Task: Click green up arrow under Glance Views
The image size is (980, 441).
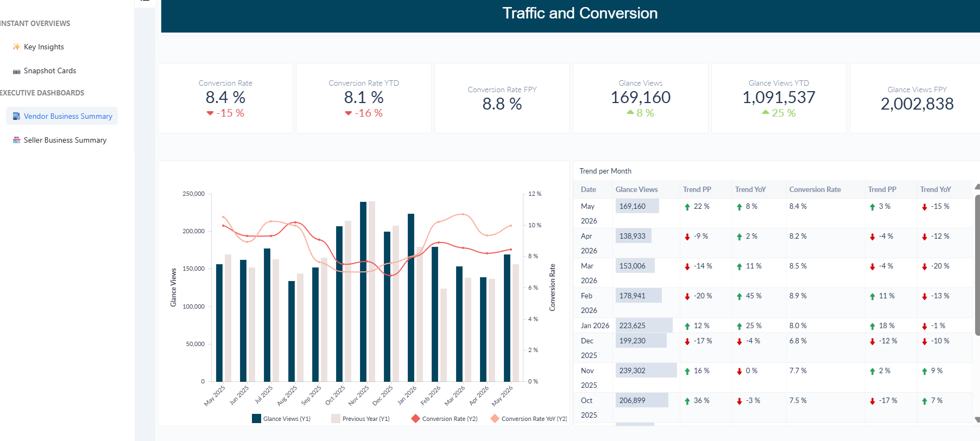Action: coord(630,112)
